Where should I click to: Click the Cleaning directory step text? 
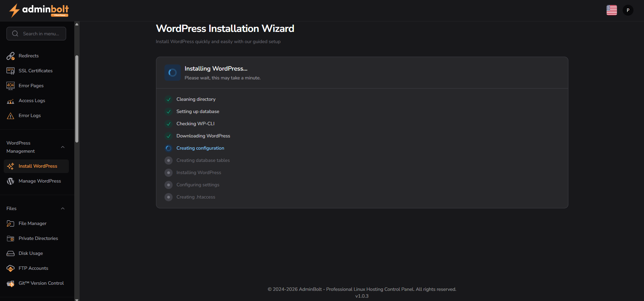pos(196,99)
